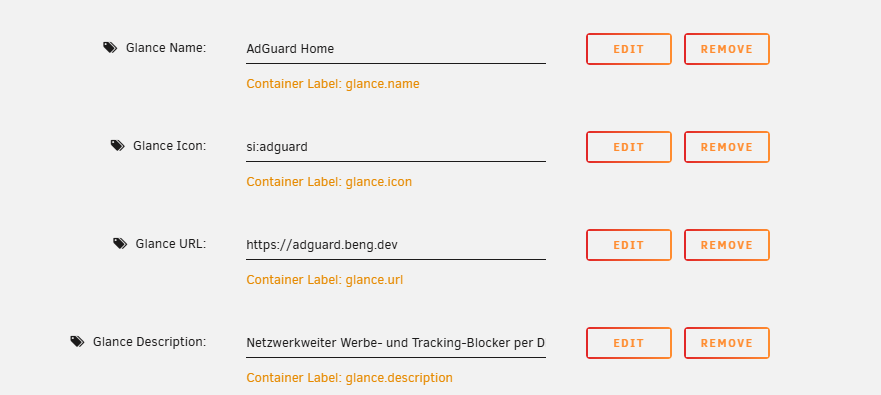The height and width of the screenshot is (395, 881).
Task: Focus the AdGuard Home name field
Action: [396, 49]
